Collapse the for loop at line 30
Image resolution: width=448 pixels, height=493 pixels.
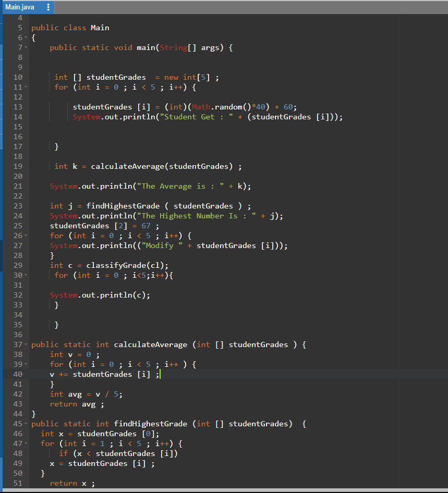coord(26,275)
